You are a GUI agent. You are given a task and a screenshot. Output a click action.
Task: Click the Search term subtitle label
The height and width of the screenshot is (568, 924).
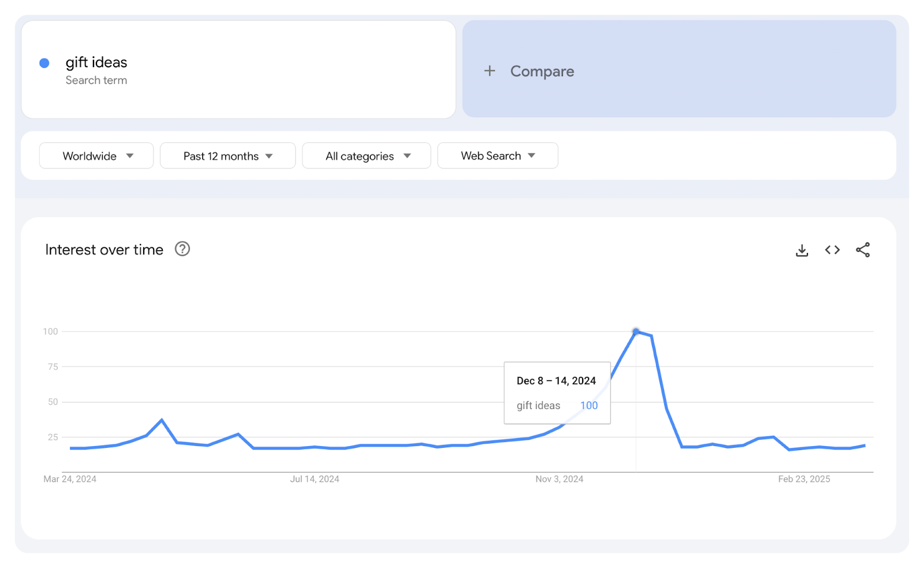point(96,80)
